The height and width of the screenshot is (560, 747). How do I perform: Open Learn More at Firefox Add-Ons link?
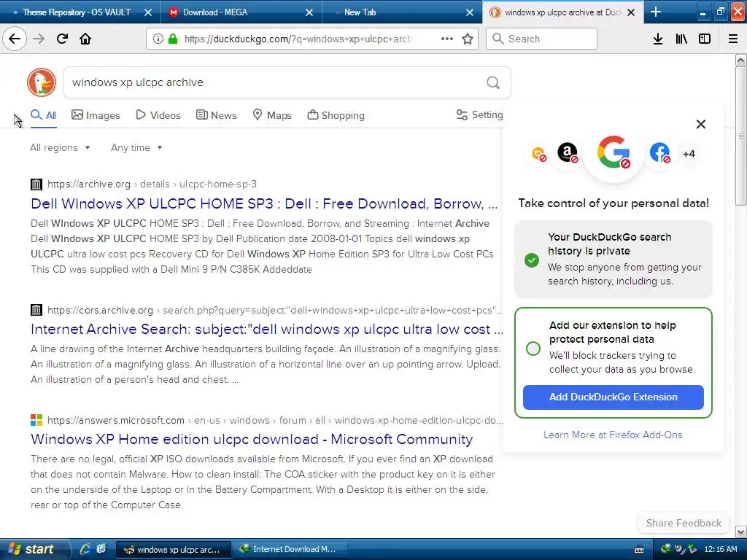(x=613, y=435)
